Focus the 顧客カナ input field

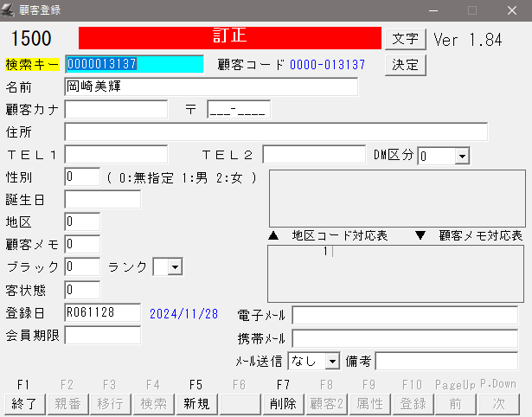[x=116, y=109]
